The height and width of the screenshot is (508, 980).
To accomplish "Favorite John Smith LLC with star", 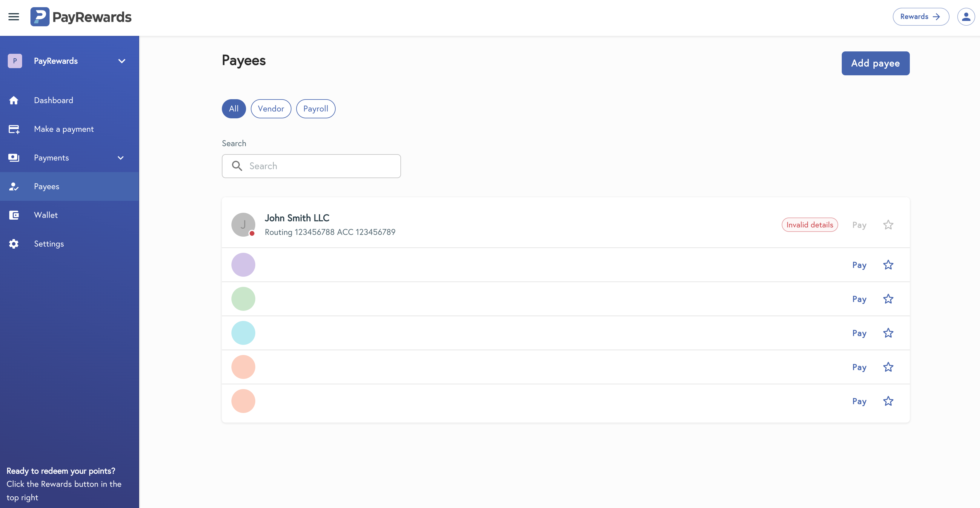I will tap(888, 225).
